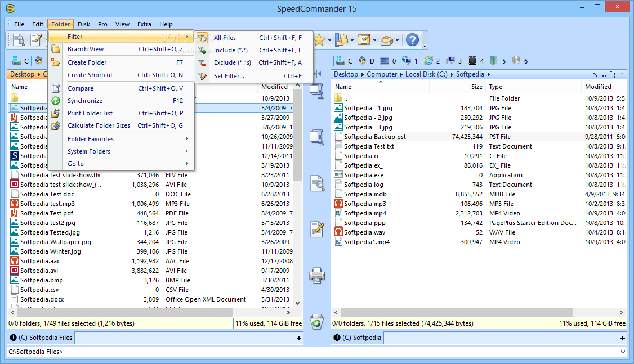The image size is (634, 364).
Task: Add new tab in right panel with plus
Action: tap(622, 338)
